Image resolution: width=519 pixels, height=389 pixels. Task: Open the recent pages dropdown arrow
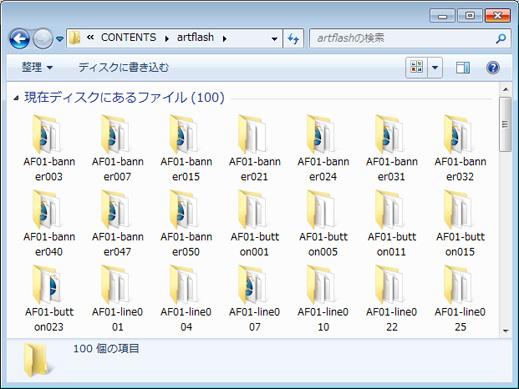tap(60, 39)
